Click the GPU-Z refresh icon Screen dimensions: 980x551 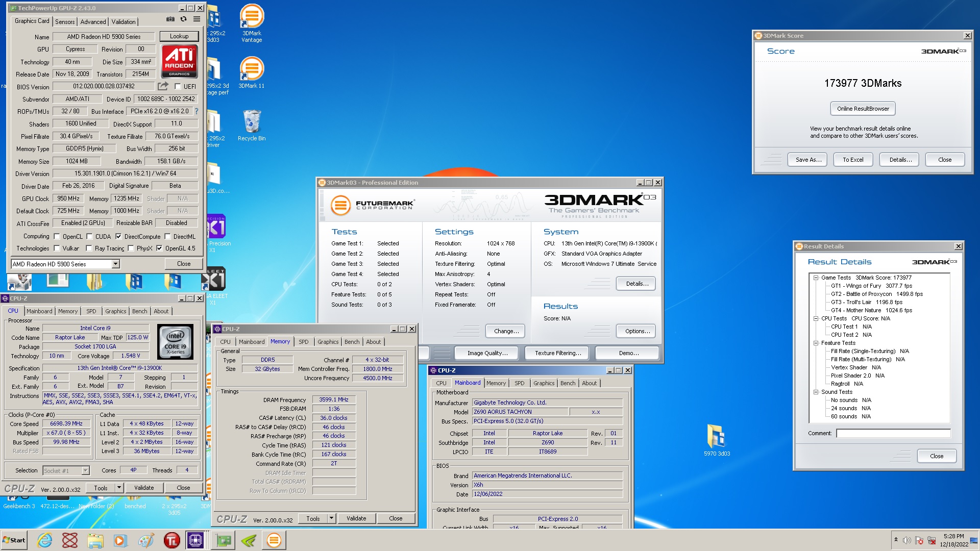point(183,19)
